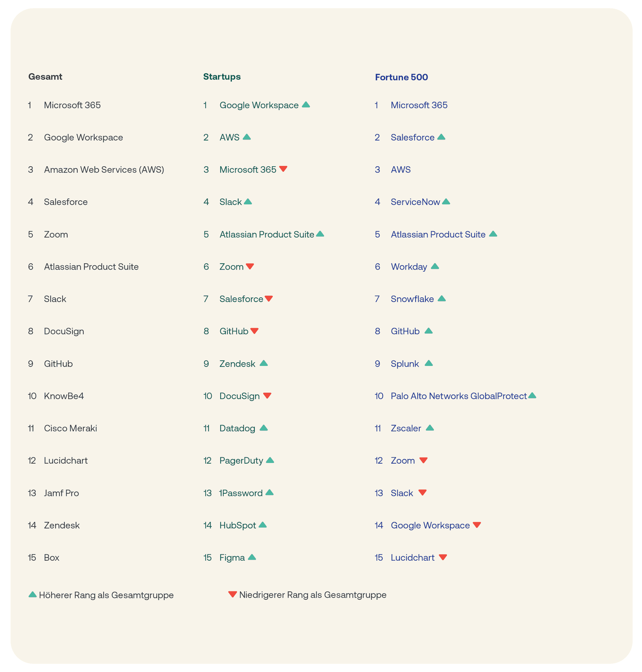Click the KnowBe4 entry
Screen dimensions: 642x672
64,396
